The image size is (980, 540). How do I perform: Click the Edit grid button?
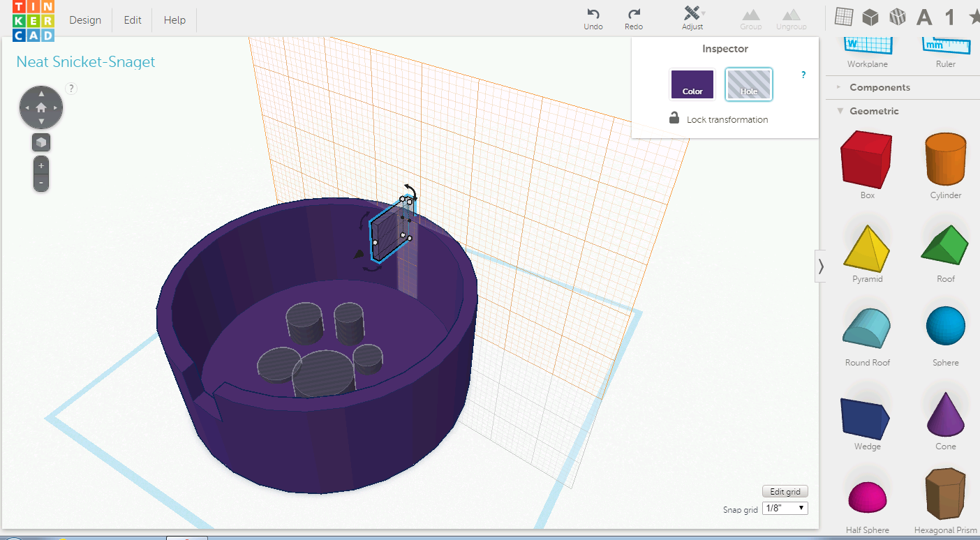[785, 492]
